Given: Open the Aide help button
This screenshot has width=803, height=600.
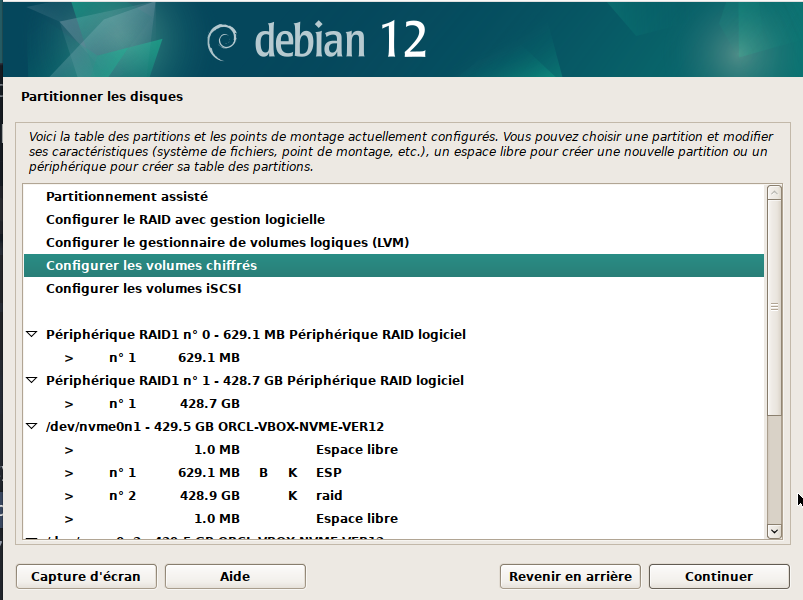Looking at the screenshot, I should coord(235,576).
